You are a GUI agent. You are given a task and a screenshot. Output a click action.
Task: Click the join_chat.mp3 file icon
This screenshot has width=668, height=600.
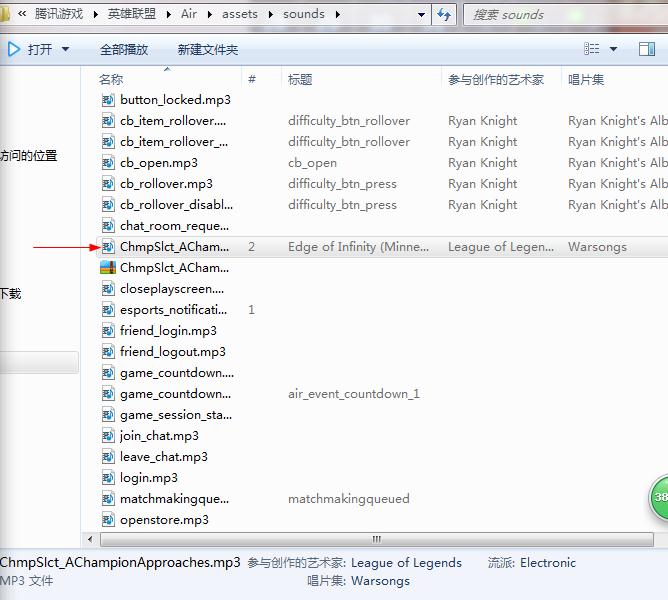pos(108,436)
